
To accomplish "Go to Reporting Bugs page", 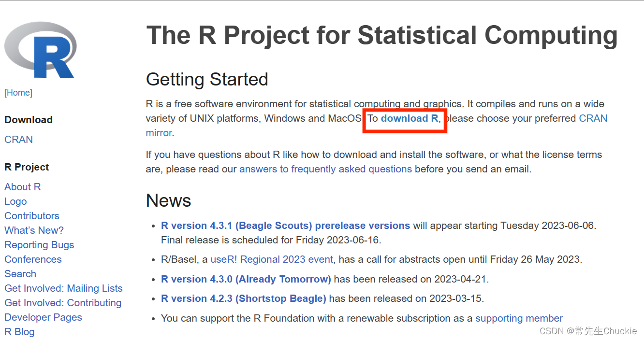I will (39, 245).
